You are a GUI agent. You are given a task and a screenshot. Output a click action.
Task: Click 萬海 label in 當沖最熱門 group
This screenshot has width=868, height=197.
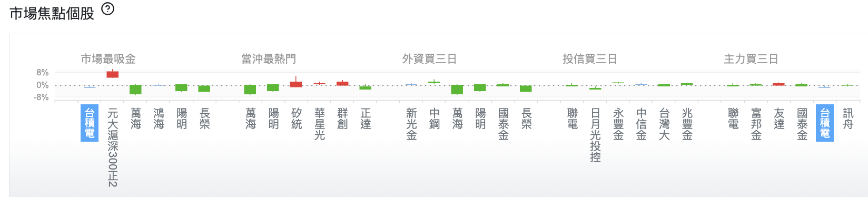(251, 119)
